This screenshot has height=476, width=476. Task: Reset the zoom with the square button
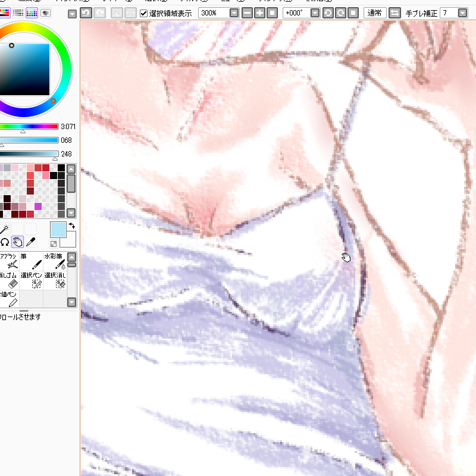pyautogui.click(x=273, y=13)
